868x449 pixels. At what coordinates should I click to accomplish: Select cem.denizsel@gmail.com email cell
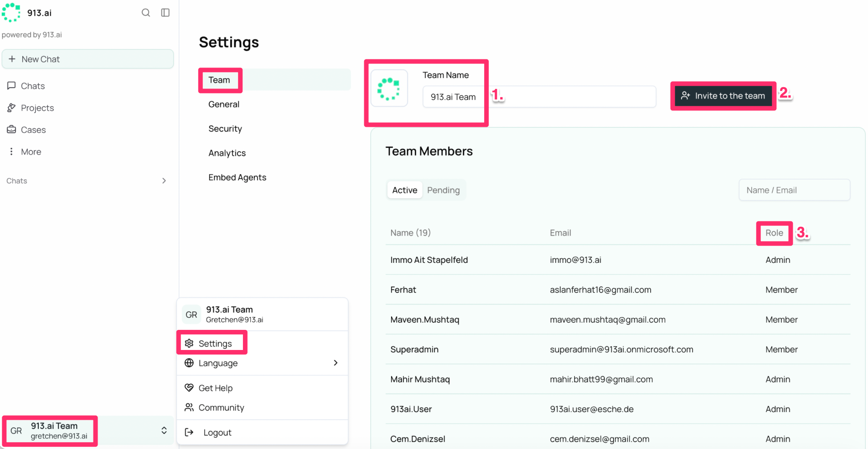click(599, 439)
